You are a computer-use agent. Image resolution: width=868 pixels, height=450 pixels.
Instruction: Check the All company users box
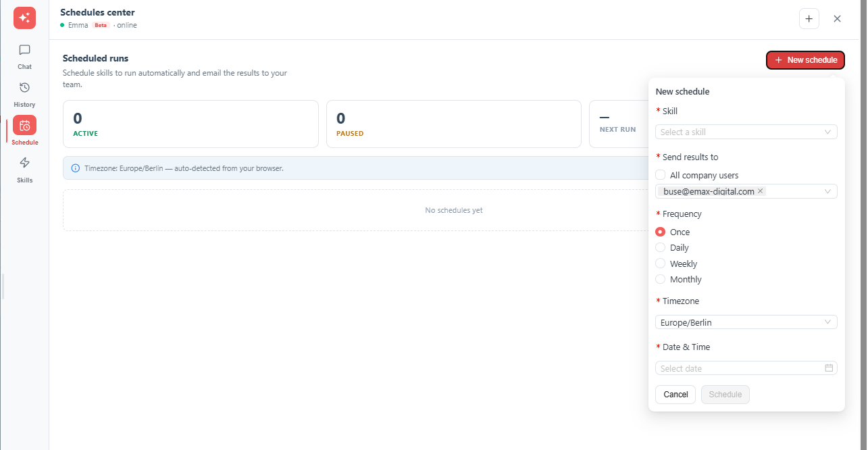pyautogui.click(x=661, y=175)
